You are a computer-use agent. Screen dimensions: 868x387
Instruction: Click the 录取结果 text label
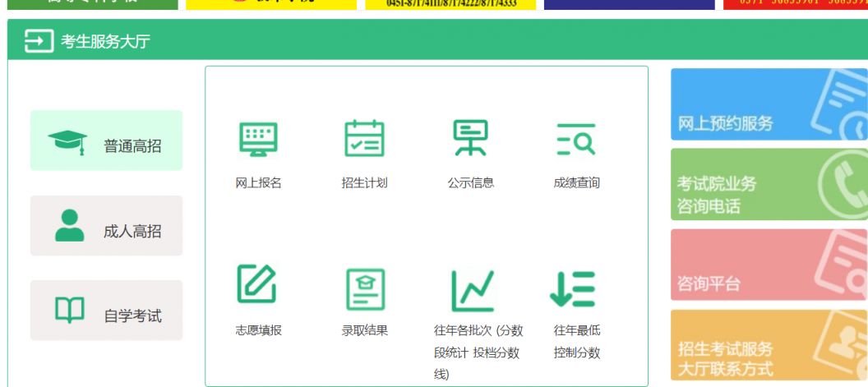tap(364, 330)
